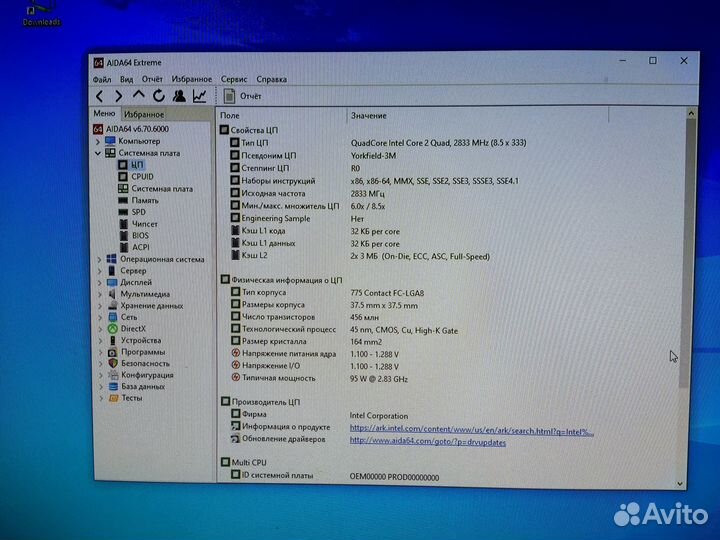The height and width of the screenshot is (540, 720).
Task: Click the vertical scrollbar thumb
Action: click(x=686, y=253)
